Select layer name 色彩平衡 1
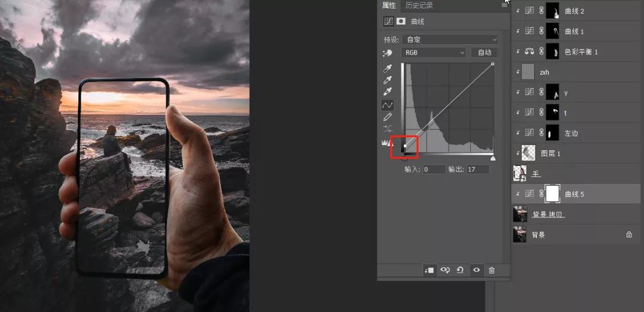This screenshot has height=312, width=644. coord(582,52)
